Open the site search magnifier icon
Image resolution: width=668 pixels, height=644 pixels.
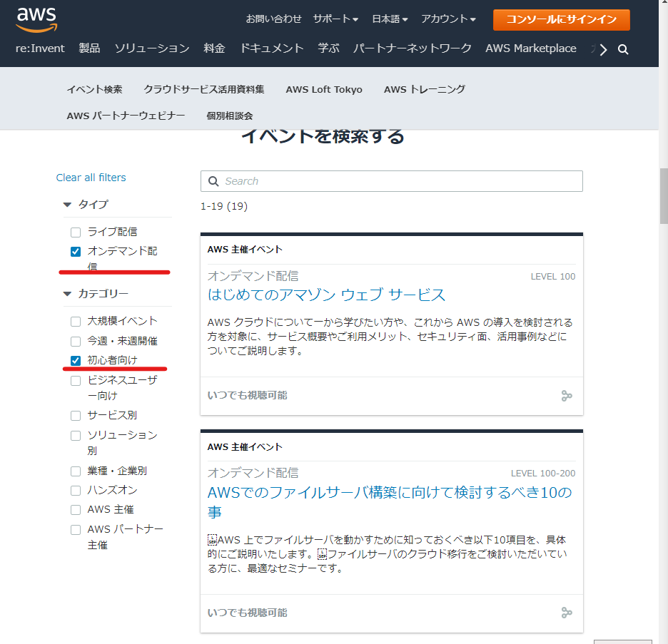click(623, 49)
